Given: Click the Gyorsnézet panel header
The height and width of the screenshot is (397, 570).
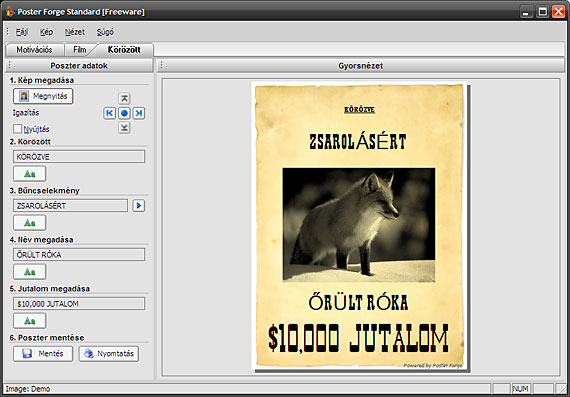Looking at the screenshot, I should click(x=361, y=66).
